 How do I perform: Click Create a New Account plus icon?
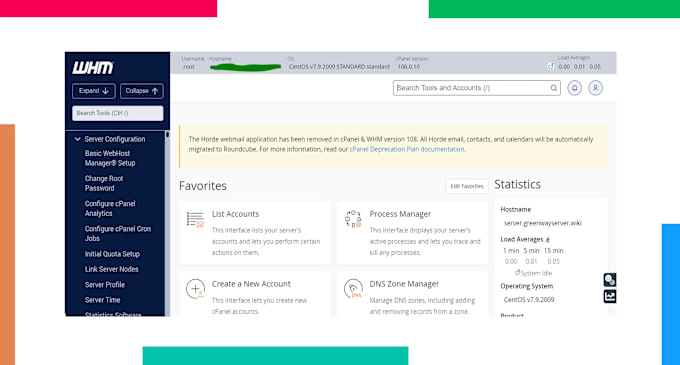click(x=195, y=289)
